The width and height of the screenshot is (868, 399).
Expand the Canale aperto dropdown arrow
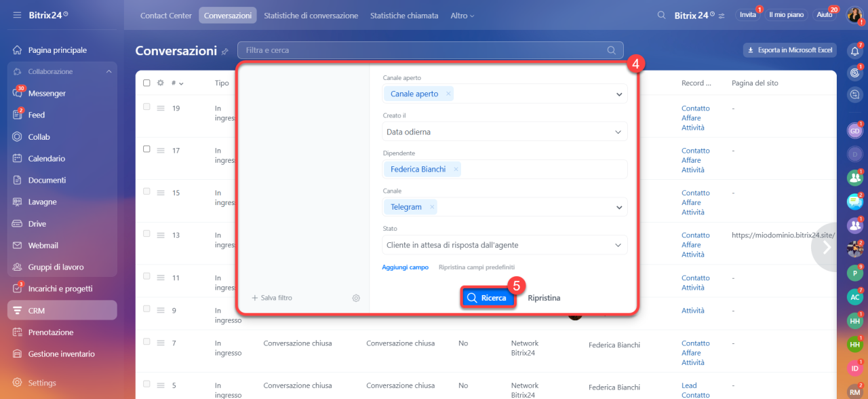pyautogui.click(x=619, y=94)
